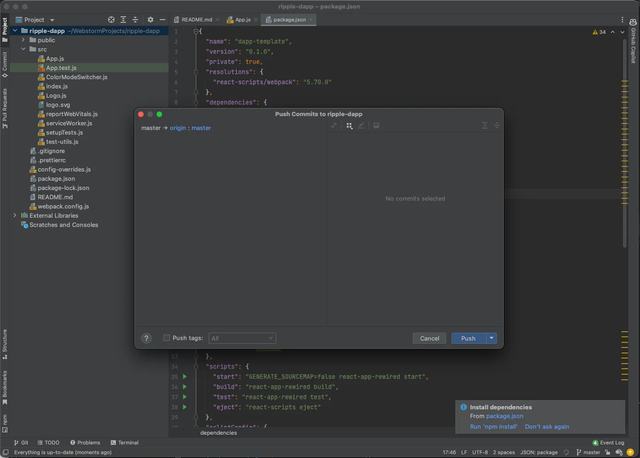Open the Push tags All combo box
Viewport: 640px width, 458px height.
click(x=242, y=338)
